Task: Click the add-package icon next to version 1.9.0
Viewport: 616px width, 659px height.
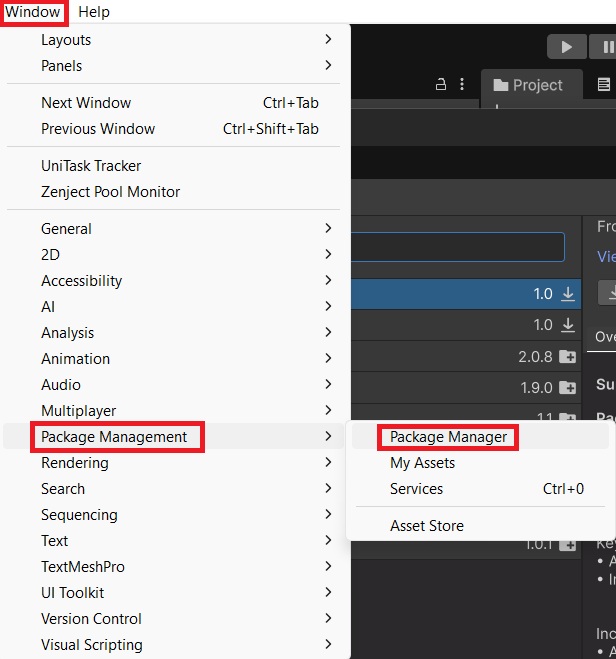Action: 568,388
